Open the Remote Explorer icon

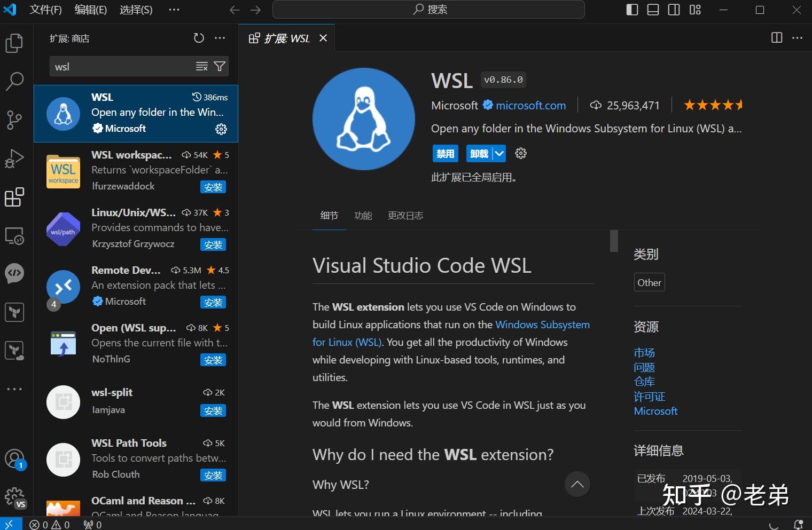tap(14, 235)
